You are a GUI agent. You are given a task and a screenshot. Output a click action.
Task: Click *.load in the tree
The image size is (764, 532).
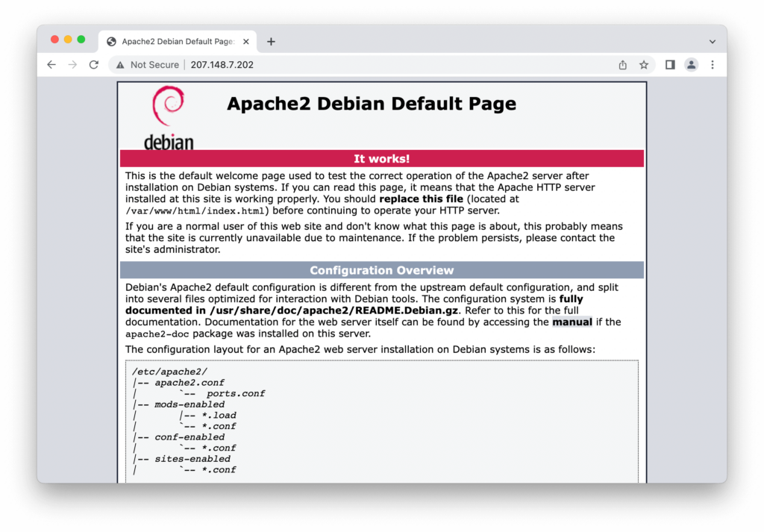coord(219,416)
